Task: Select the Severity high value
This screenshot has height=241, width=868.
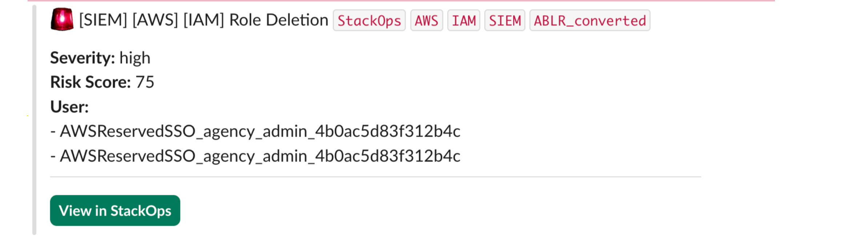Action: [x=135, y=57]
